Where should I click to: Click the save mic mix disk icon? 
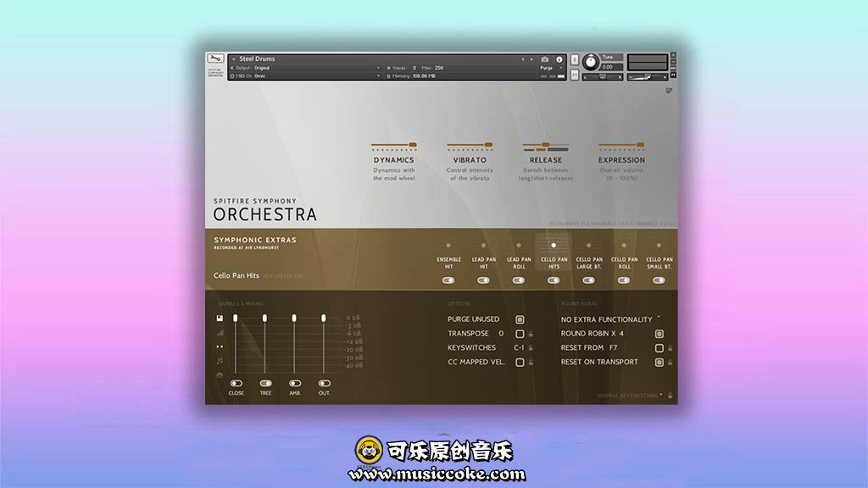tap(220, 319)
